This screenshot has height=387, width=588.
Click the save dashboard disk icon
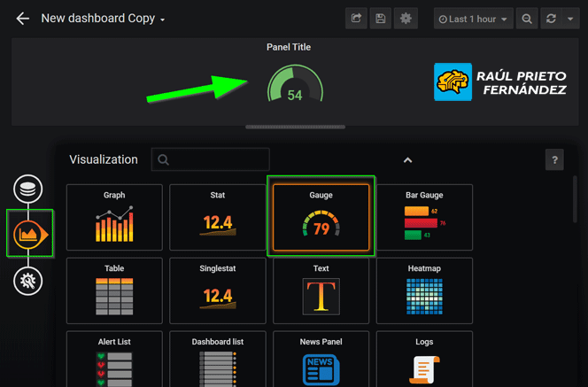pos(381,19)
